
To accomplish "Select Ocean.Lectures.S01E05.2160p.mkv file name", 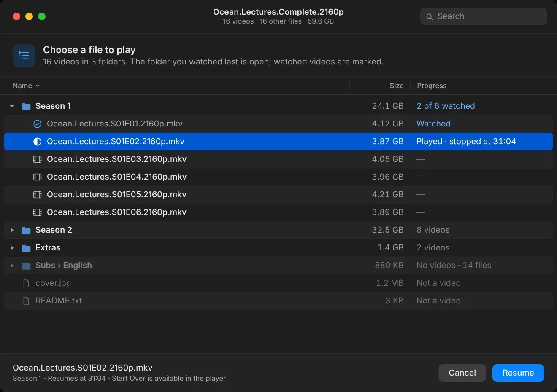I will tap(116, 195).
